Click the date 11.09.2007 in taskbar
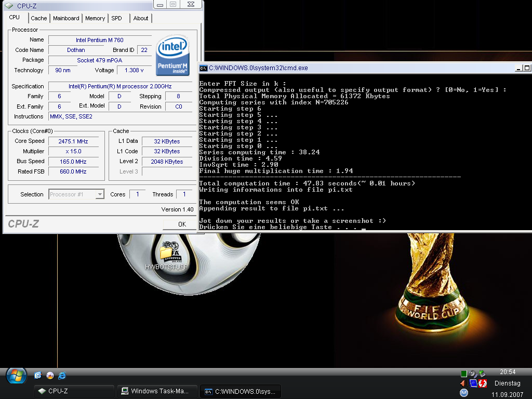Image resolution: width=532 pixels, height=399 pixels. [507, 395]
